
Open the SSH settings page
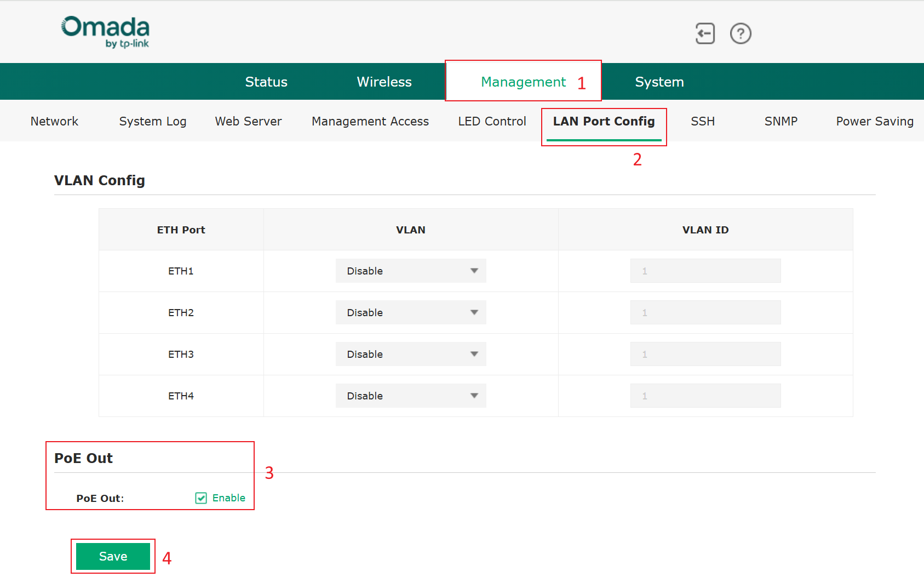click(x=703, y=121)
